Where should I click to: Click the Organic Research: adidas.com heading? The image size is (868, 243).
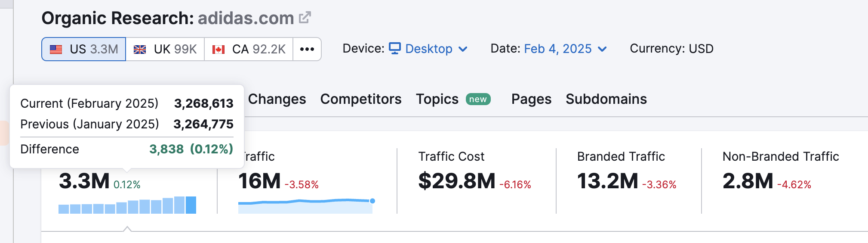(168, 18)
